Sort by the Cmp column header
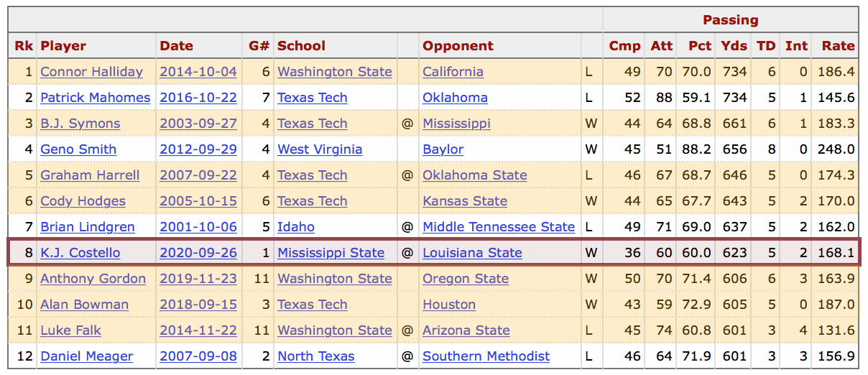Viewport: 868px width, 375px height. pos(624,46)
